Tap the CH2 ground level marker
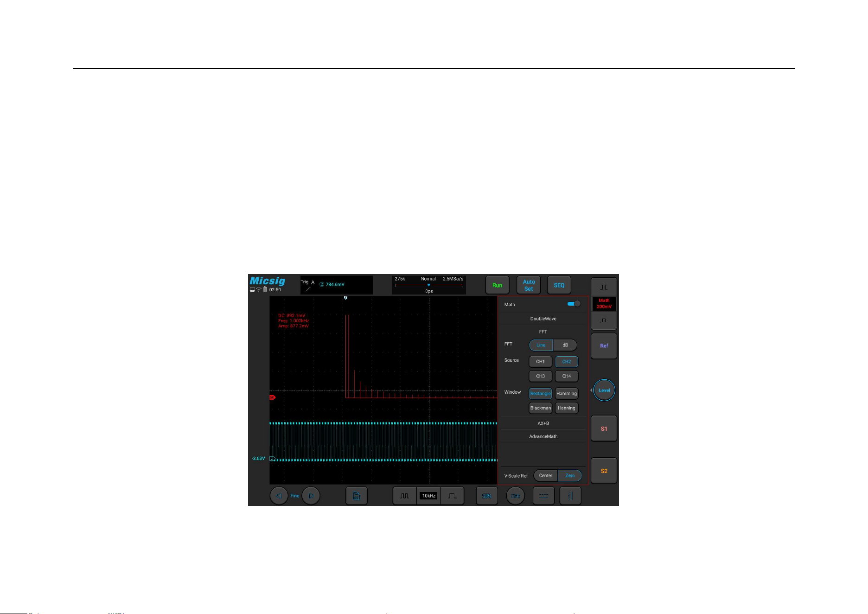This screenshot has width=868, height=614. coord(273,459)
